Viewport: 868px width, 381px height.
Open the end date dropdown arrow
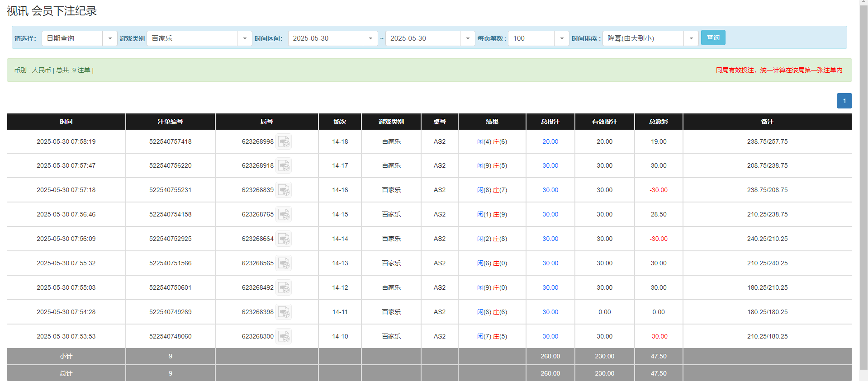pyautogui.click(x=467, y=38)
